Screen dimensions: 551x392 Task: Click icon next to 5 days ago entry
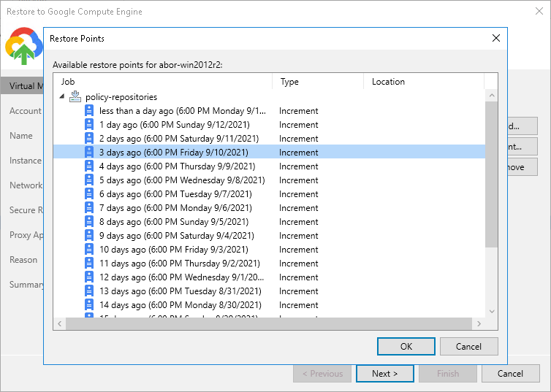click(x=89, y=180)
